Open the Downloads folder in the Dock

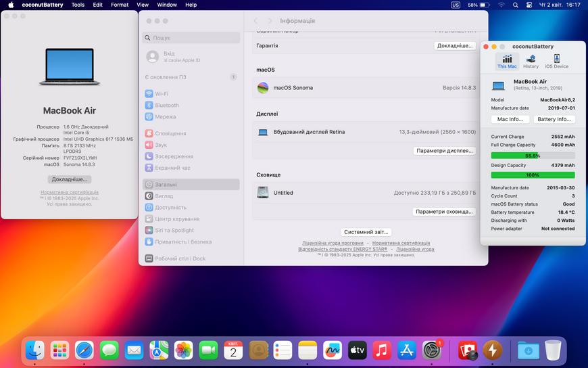point(529,350)
